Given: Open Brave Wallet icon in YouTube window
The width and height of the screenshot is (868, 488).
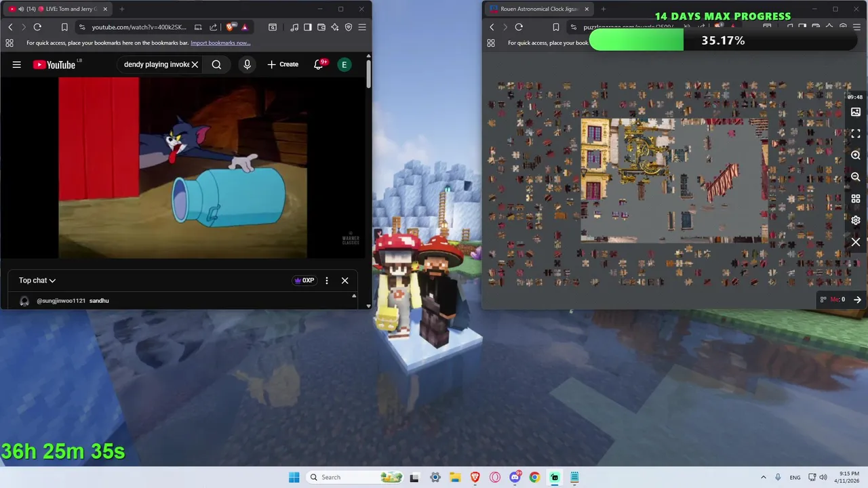Looking at the screenshot, I should (x=321, y=27).
